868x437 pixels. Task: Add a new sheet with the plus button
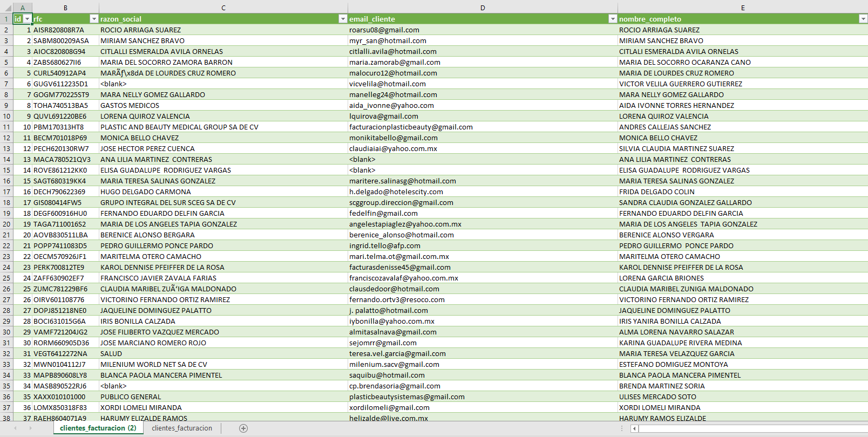243,428
